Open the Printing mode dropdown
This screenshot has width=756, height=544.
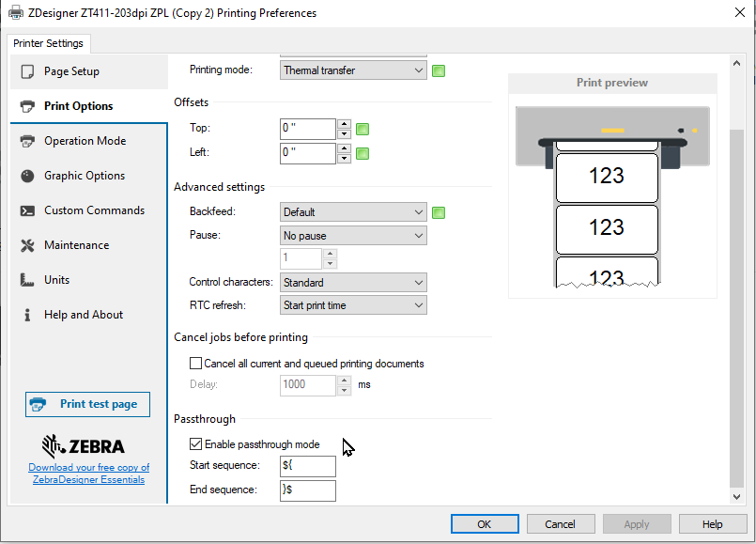point(353,70)
